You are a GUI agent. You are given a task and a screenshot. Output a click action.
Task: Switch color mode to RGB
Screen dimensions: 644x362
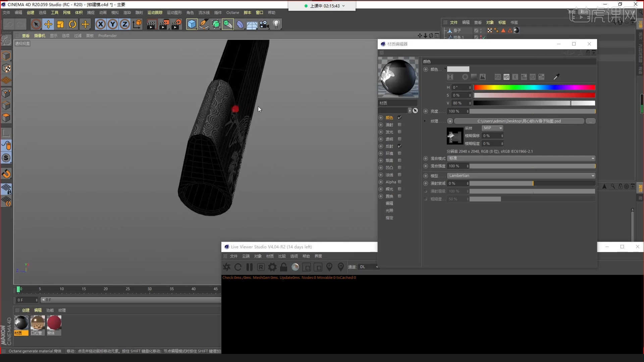pyautogui.click(x=497, y=77)
